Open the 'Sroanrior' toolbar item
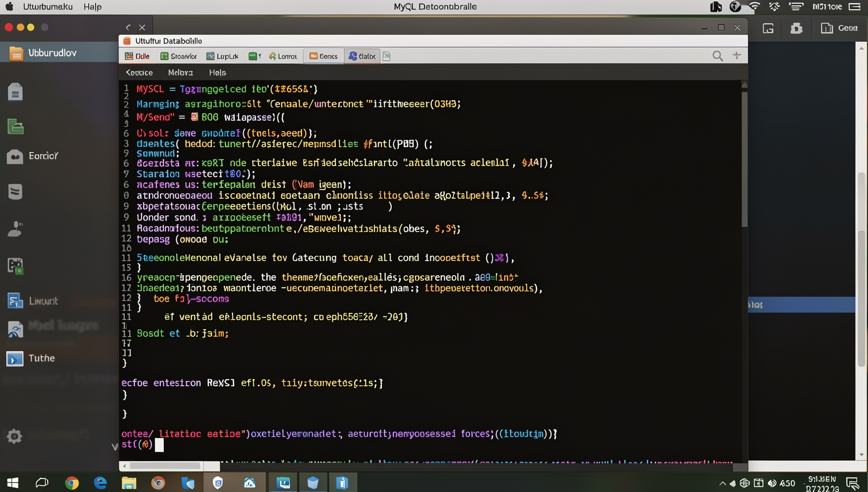This screenshot has width=868, height=492. coord(178,56)
